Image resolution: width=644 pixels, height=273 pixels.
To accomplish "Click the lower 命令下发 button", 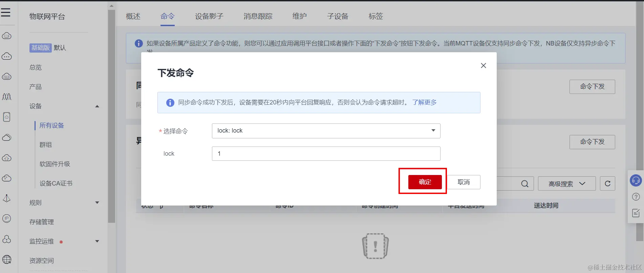I will coord(592,142).
